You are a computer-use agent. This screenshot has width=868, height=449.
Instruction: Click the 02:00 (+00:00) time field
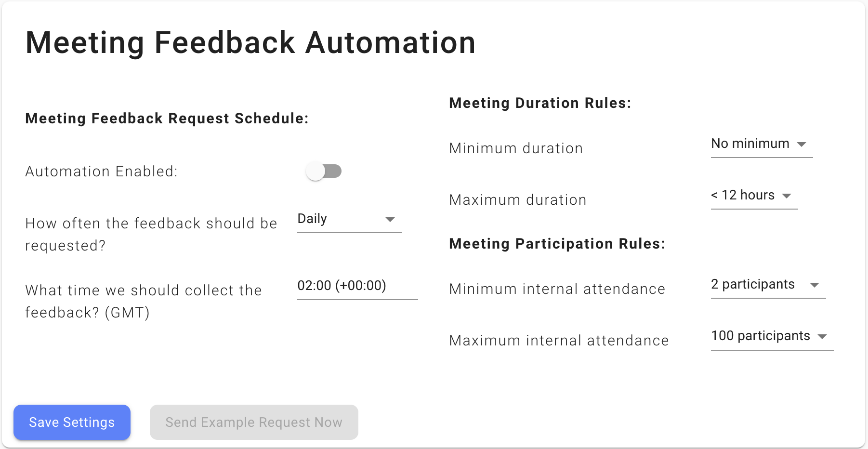356,286
